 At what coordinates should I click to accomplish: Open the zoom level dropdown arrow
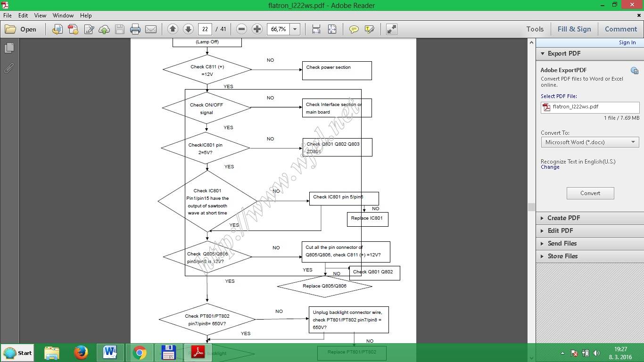coord(295,29)
